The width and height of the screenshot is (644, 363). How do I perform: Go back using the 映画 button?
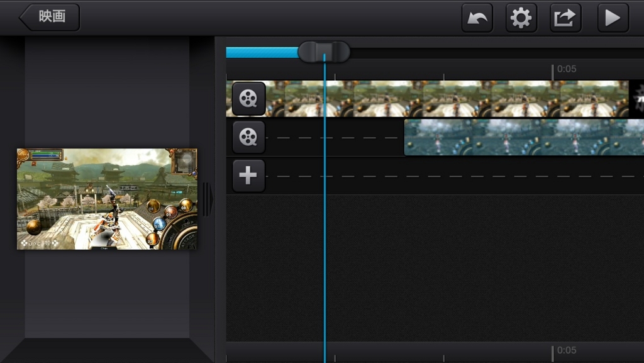point(50,17)
